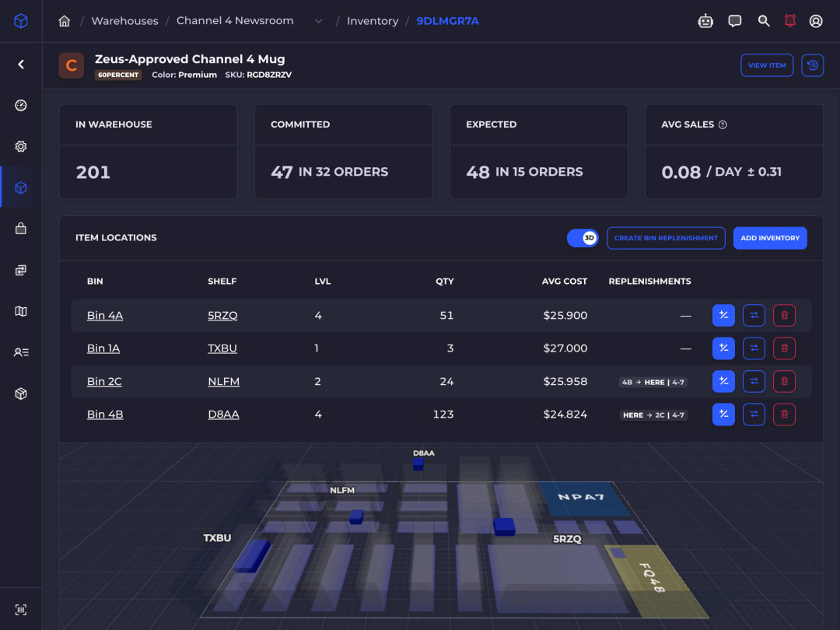Open shelf NLFM link
Viewport: 840px width, 630px height.
pos(223,381)
